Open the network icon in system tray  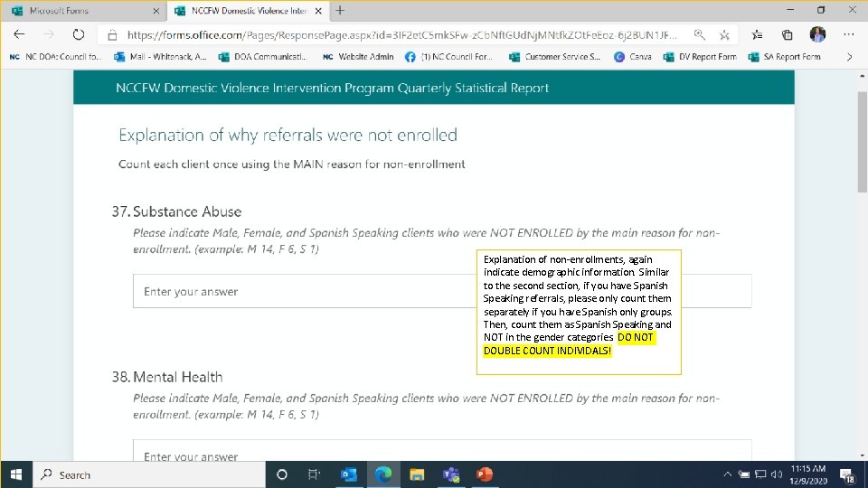click(760, 474)
